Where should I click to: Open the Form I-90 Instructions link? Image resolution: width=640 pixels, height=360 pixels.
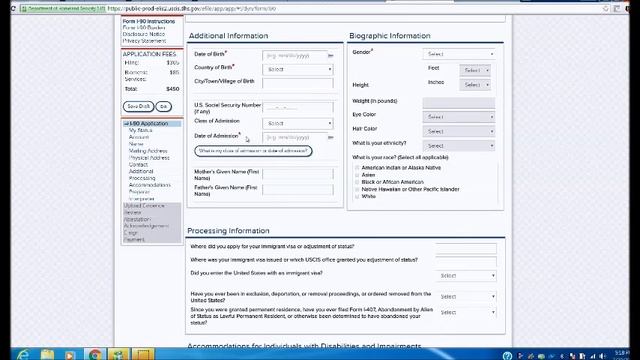pos(149,21)
